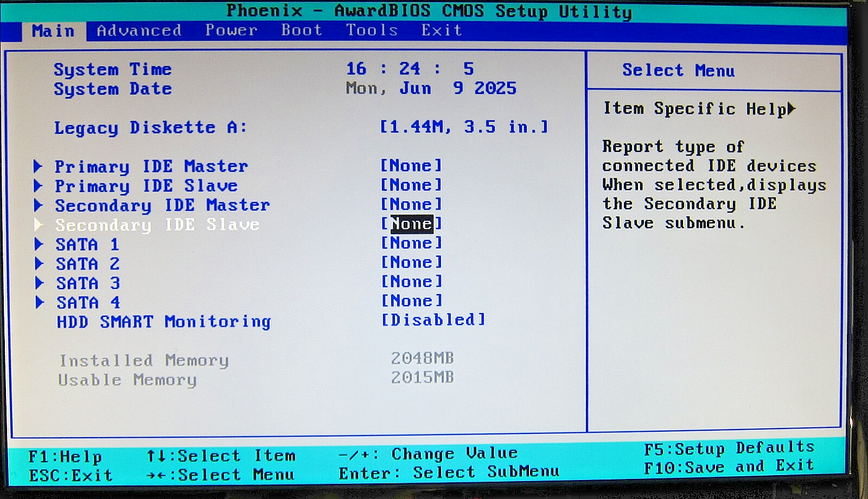Screen dimensions: 868x499
Task: Expand the Secondary IDE Slave arrow
Action: point(38,225)
